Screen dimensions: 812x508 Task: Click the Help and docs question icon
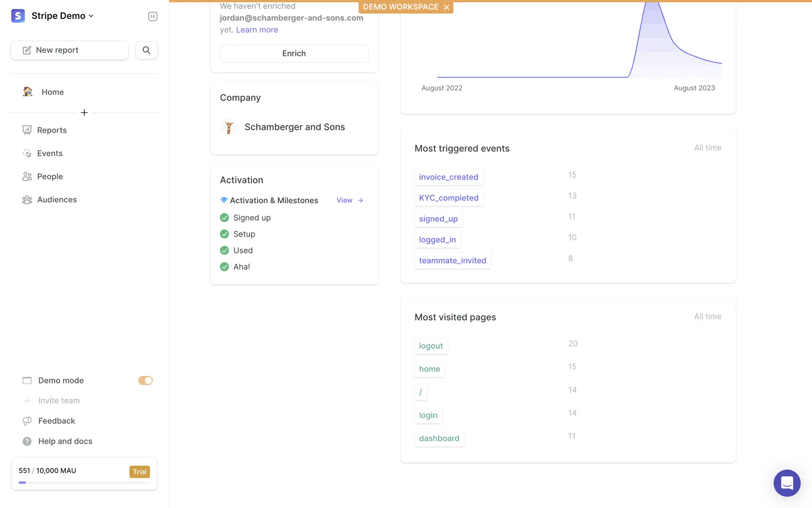27,441
